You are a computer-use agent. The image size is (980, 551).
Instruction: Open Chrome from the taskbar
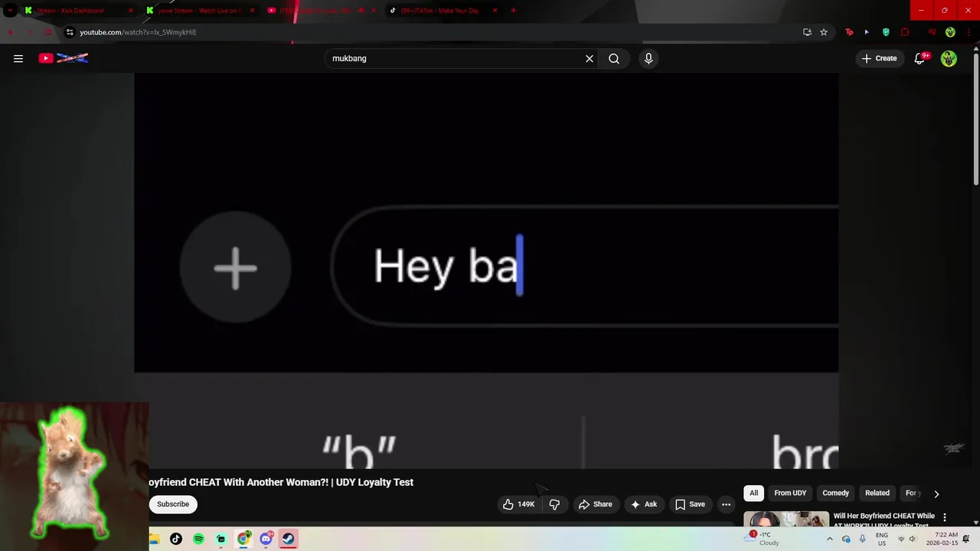pos(243,539)
